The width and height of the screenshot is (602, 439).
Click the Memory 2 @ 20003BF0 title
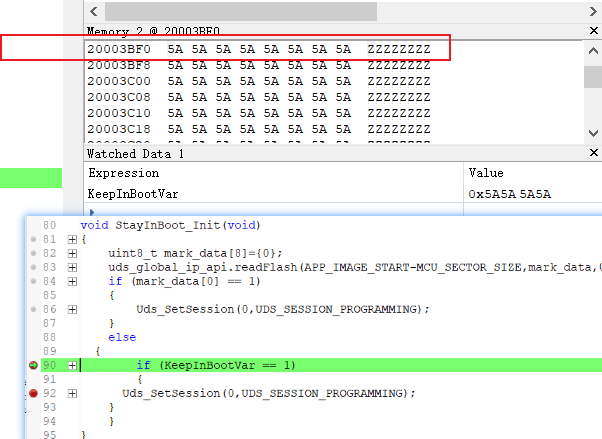(x=153, y=31)
